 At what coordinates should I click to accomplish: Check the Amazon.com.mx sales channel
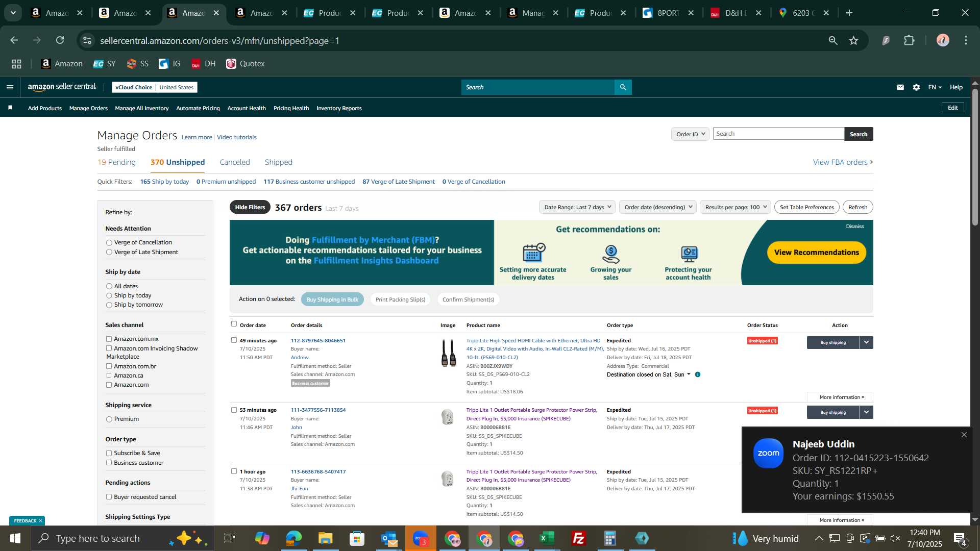click(x=109, y=339)
